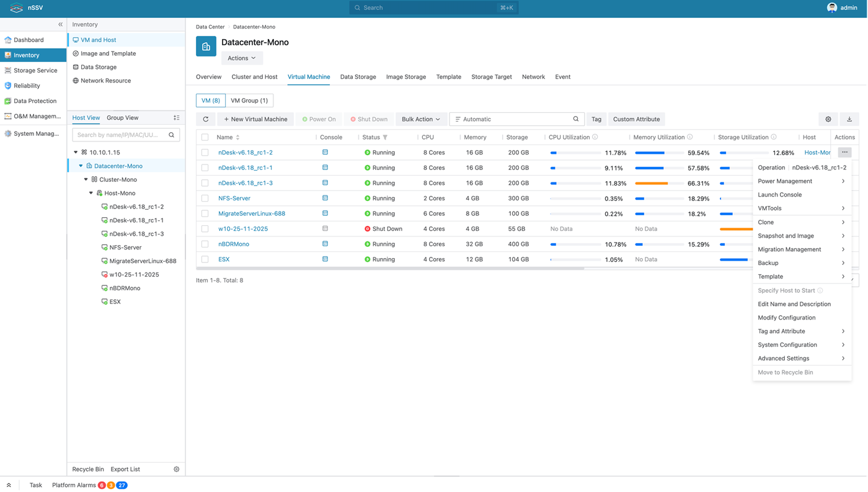
Task: Toggle the select-all checkbox in table header
Action: pyautogui.click(x=205, y=137)
